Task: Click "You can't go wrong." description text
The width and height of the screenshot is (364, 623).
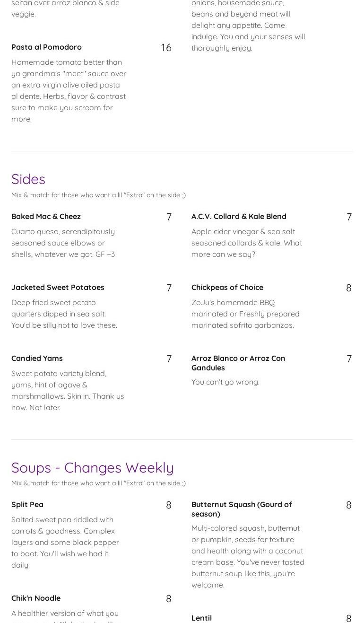Action: 225,382
